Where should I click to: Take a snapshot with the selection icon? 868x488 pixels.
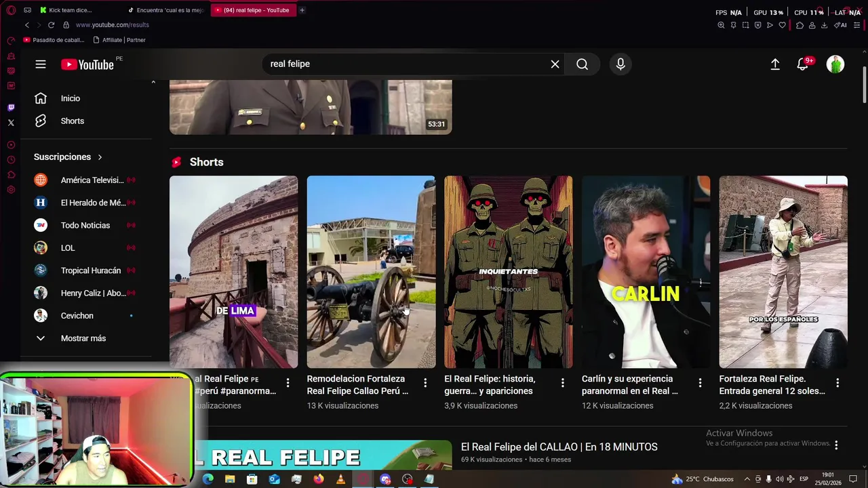tap(745, 25)
